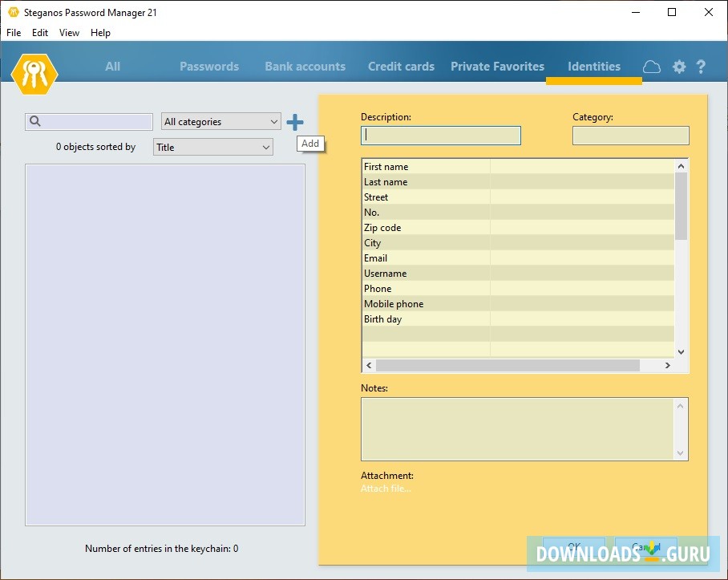Switch to the Bank accounts tab
Image resolution: width=728 pixels, height=580 pixels.
pyautogui.click(x=305, y=67)
